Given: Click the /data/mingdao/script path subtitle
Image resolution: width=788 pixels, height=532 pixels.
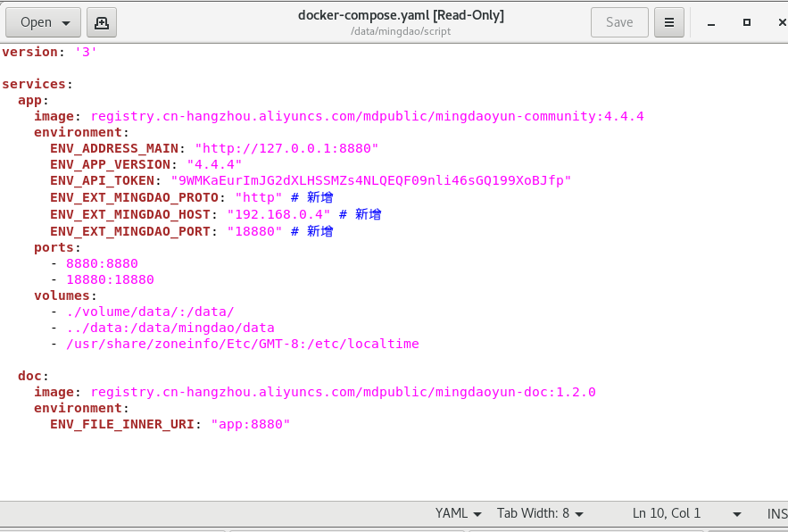Looking at the screenshot, I should 401,31.
